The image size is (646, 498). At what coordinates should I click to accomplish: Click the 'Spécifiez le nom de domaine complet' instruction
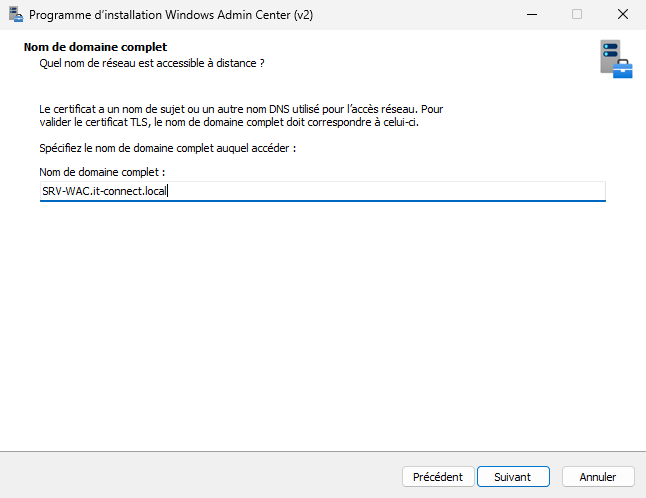167,148
